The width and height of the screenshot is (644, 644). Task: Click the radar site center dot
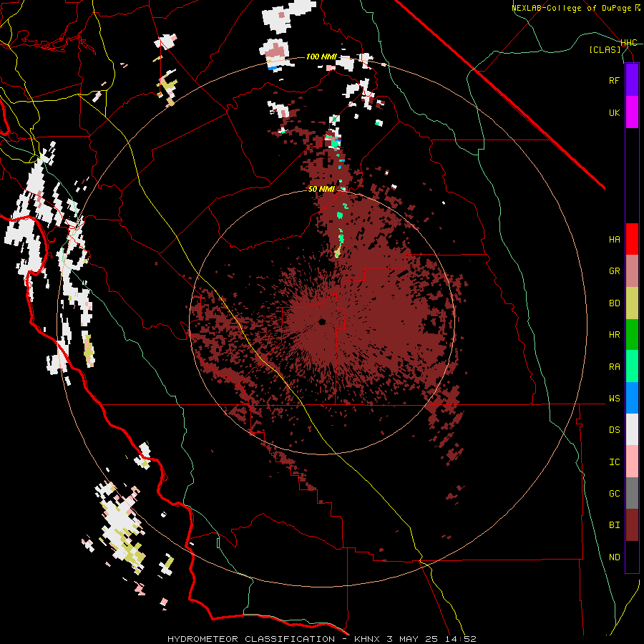[322, 321]
